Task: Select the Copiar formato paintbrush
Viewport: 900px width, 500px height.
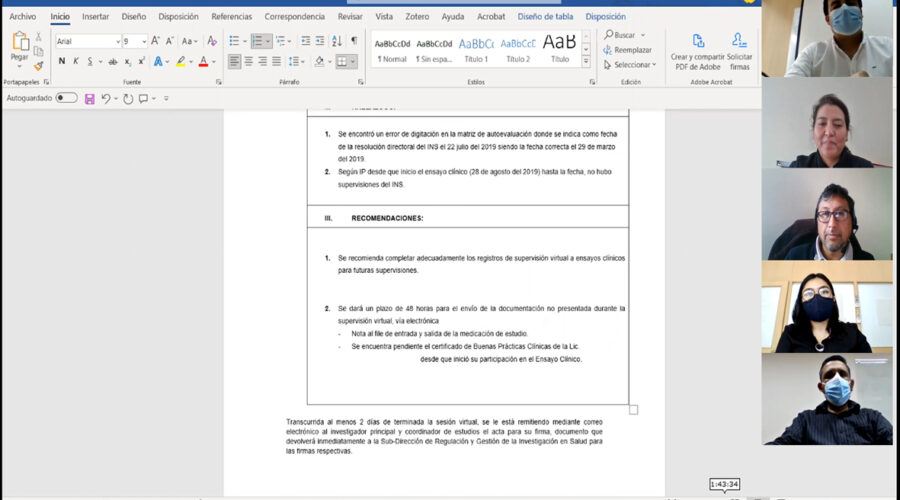Action: tap(38, 66)
